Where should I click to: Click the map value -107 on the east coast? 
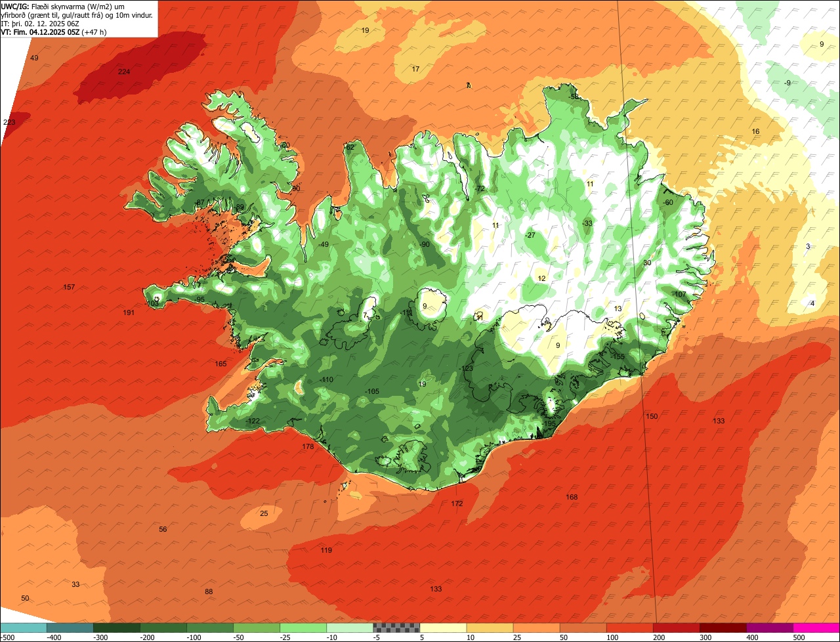[x=679, y=294]
